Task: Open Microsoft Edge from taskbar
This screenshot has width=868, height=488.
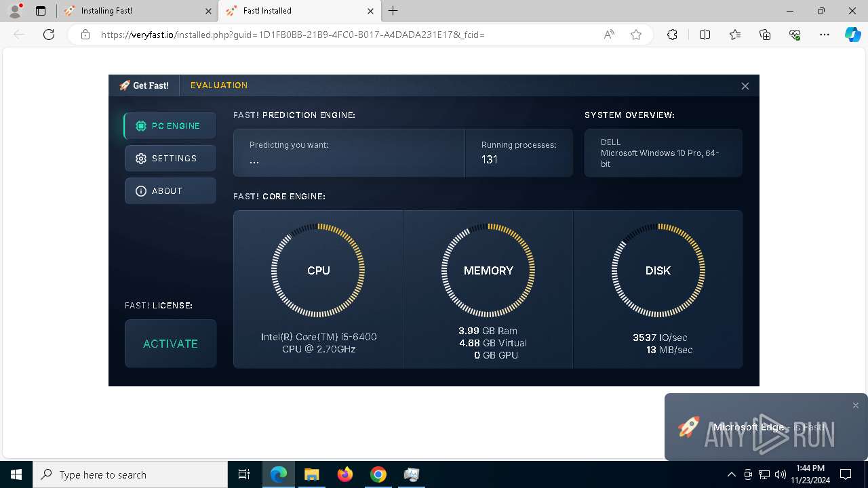Action: click(279, 474)
